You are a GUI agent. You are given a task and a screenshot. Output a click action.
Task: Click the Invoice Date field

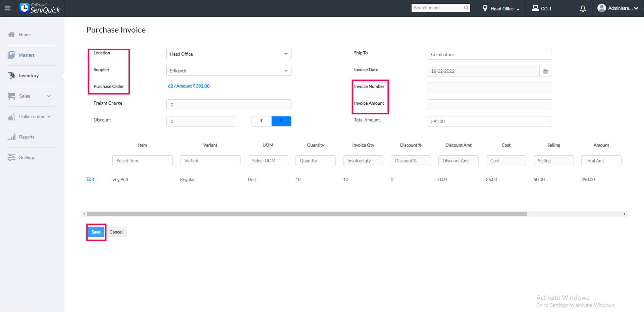pyautogui.click(x=483, y=71)
